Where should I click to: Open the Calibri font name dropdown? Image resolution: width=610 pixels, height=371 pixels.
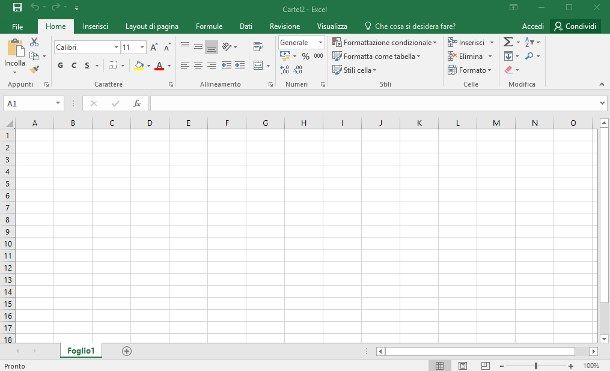(116, 47)
